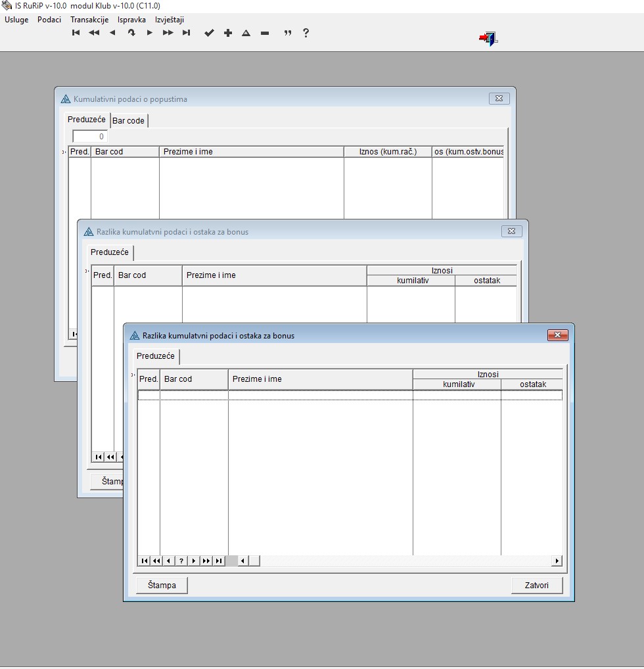Click the question mark help toolbar icon
This screenshot has height=669, width=644.
pyautogui.click(x=306, y=33)
